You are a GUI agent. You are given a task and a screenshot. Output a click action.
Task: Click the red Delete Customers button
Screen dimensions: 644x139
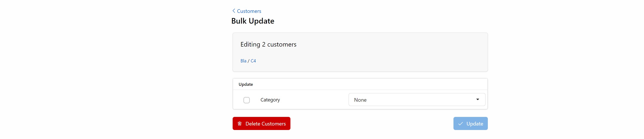tap(261, 124)
